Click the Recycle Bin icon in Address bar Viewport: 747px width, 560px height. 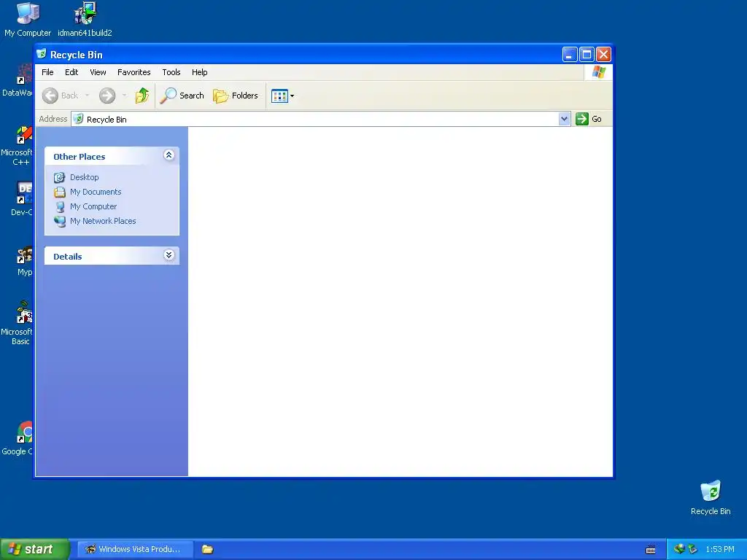point(79,119)
